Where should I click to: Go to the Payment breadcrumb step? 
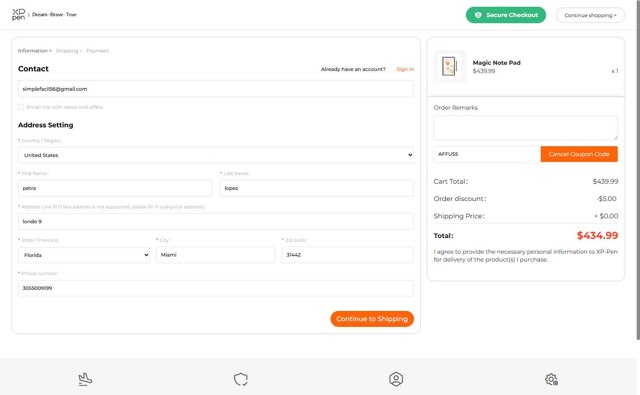(x=98, y=51)
